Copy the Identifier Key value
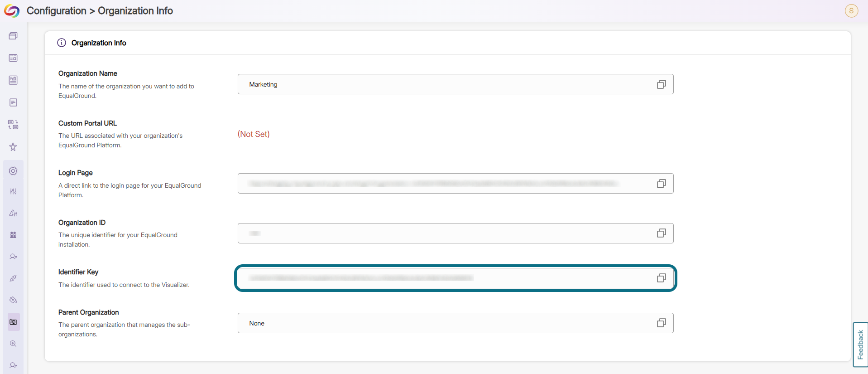This screenshot has height=374, width=868. 661,278
